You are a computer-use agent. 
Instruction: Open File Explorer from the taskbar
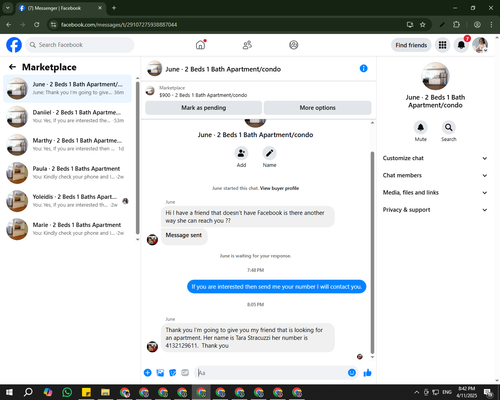tap(105, 392)
